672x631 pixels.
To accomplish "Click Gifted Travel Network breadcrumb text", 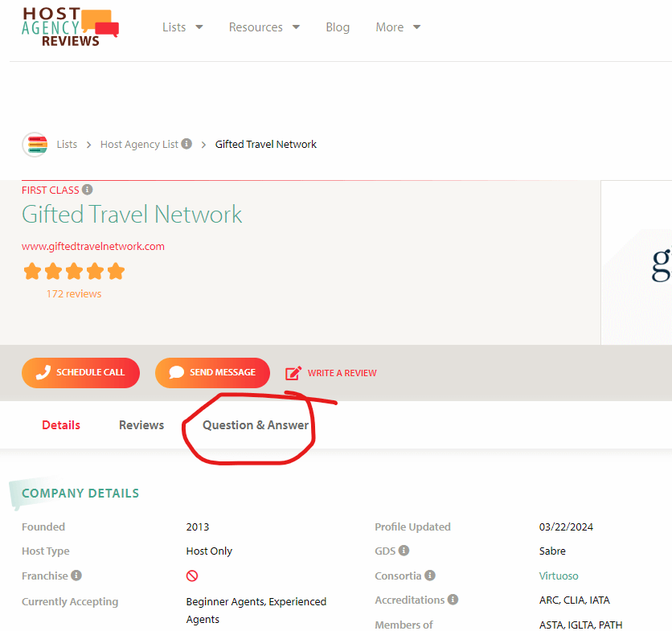I will (266, 145).
